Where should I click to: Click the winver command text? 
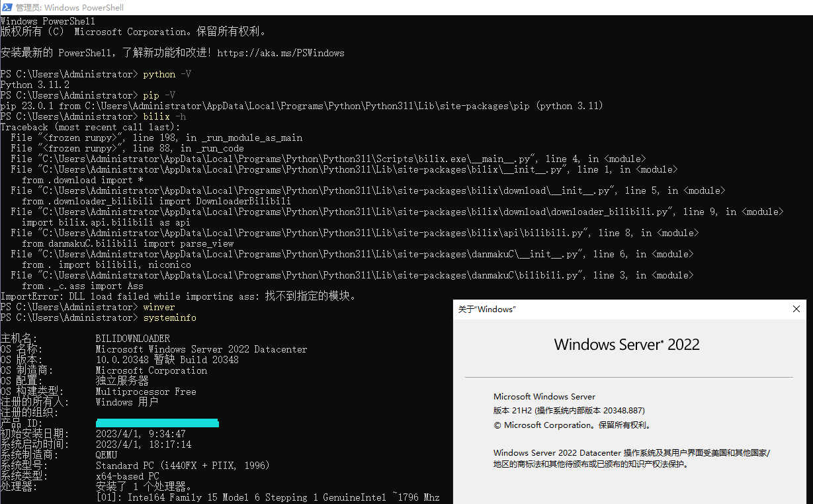tap(159, 306)
